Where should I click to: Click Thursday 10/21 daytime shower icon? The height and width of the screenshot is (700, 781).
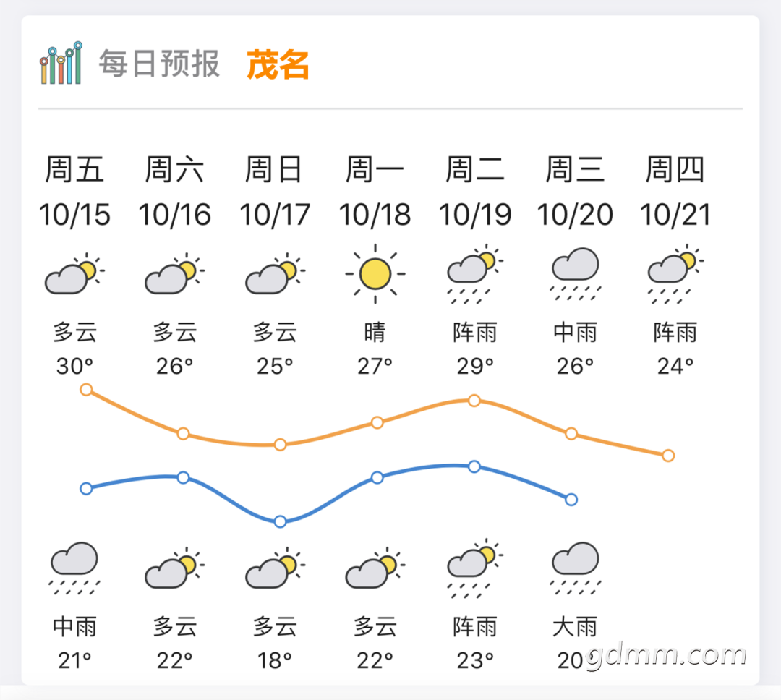pyautogui.click(x=675, y=274)
